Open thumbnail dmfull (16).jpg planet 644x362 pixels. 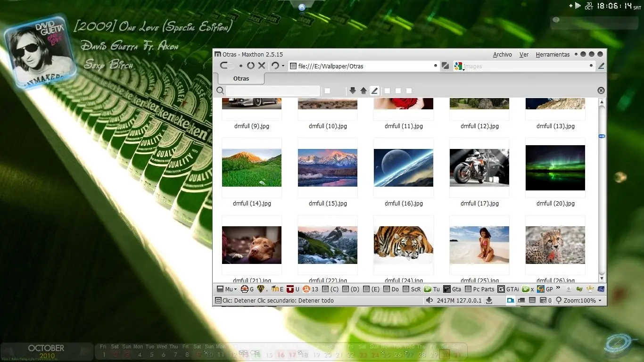[404, 168]
